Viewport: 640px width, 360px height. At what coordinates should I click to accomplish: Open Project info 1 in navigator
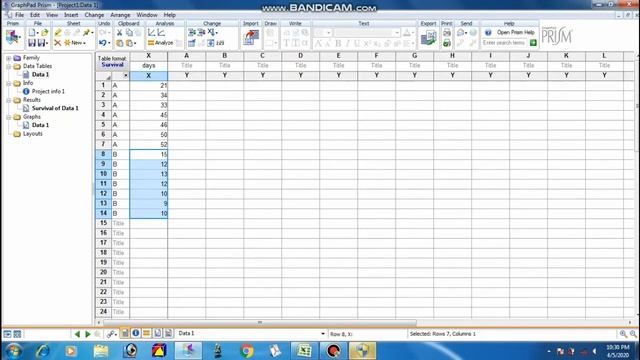pos(48,91)
